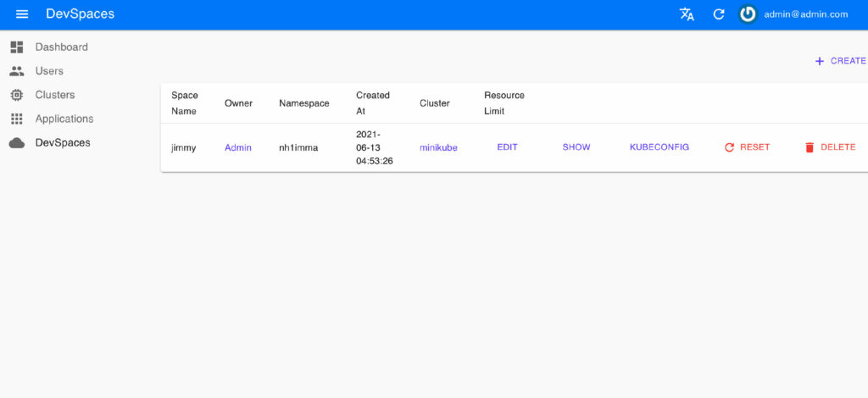
Task: Click the refresh icon in the top bar
Action: 719,14
